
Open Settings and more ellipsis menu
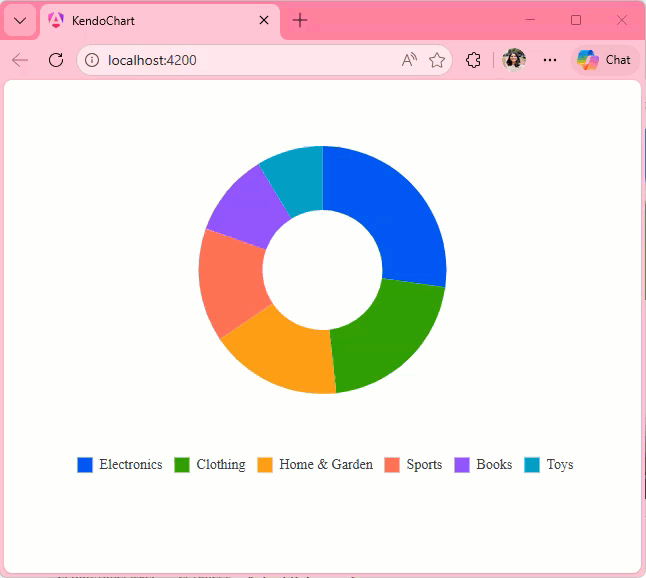coord(550,60)
